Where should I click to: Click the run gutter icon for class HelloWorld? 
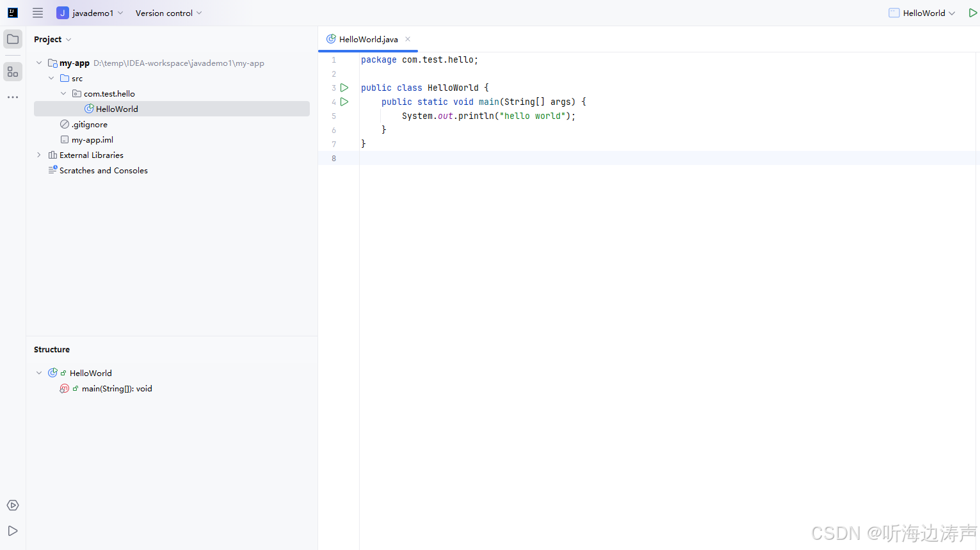(x=344, y=88)
